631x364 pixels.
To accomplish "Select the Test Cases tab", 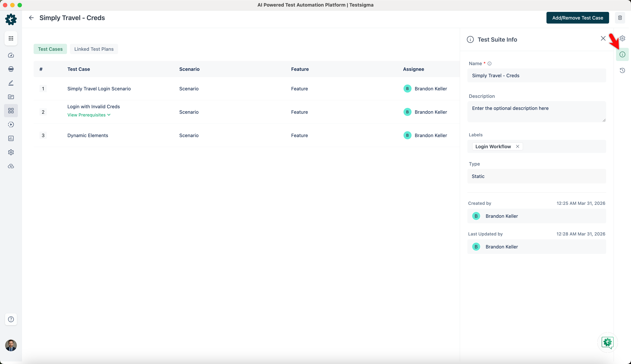I will coord(50,49).
